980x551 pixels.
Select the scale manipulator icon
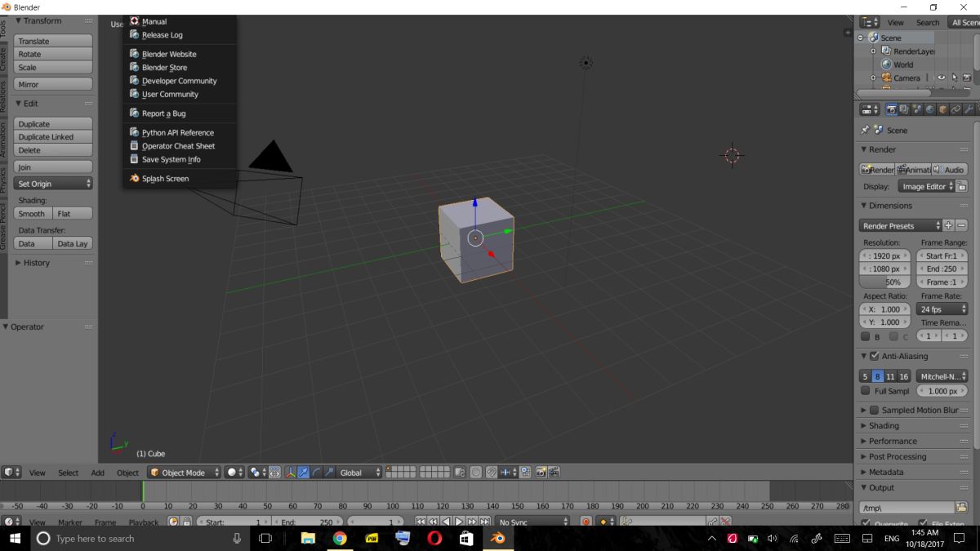coord(329,473)
